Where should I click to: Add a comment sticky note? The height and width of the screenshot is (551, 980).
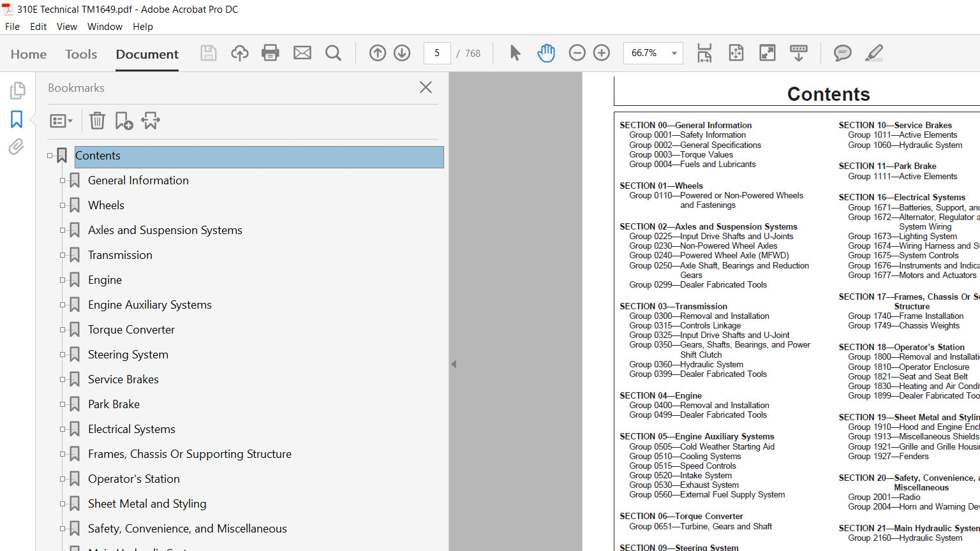843,53
